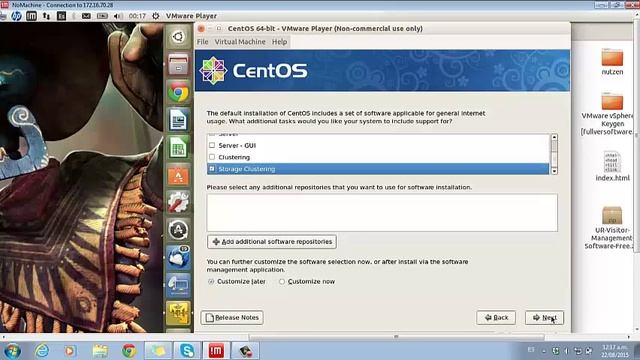Click scroll-up arrow of task list

click(x=554, y=138)
